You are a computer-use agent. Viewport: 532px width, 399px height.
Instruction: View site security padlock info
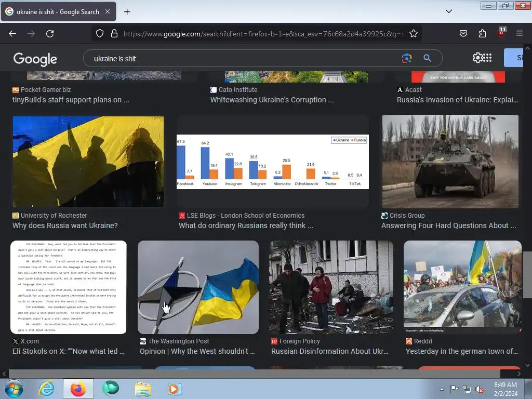[114, 34]
